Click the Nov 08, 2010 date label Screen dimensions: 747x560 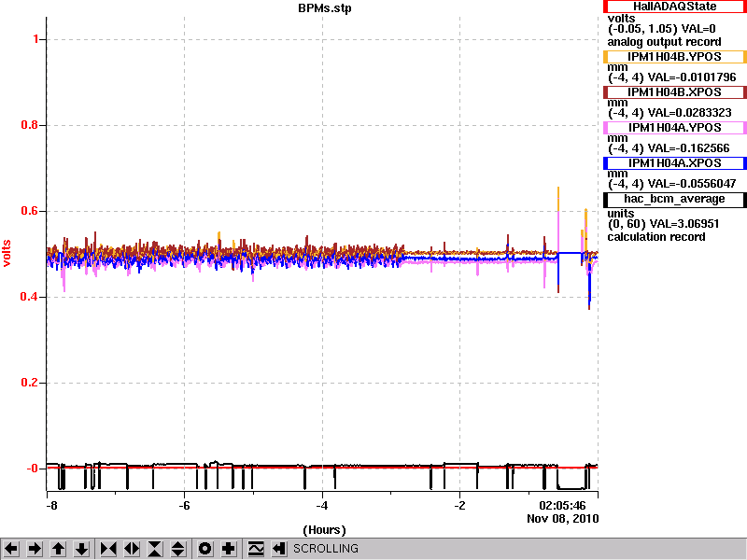[x=563, y=519]
